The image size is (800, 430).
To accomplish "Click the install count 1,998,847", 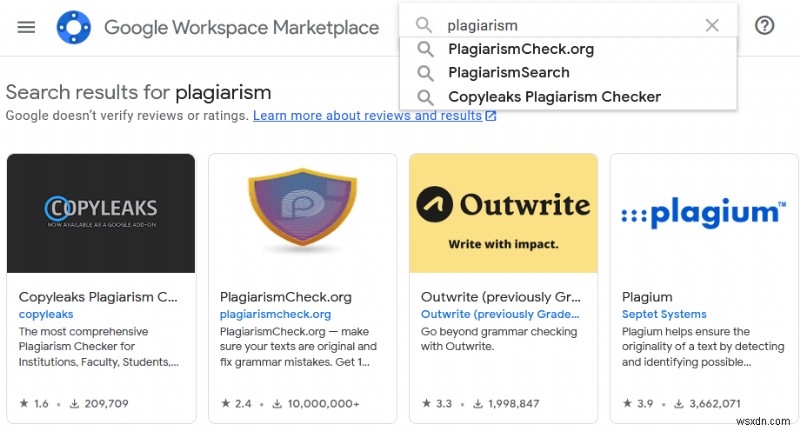I will [514, 403].
